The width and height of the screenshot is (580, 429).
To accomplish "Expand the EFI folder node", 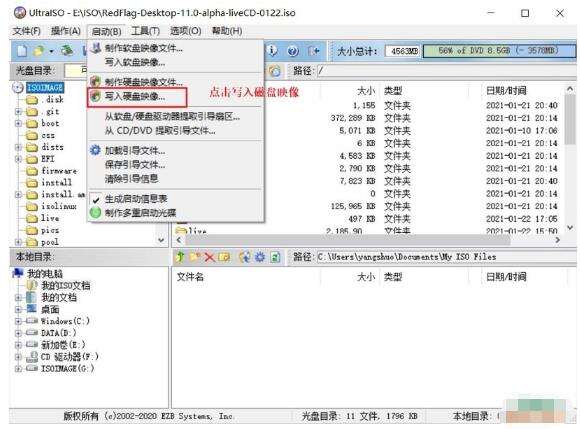I will click(18, 159).
